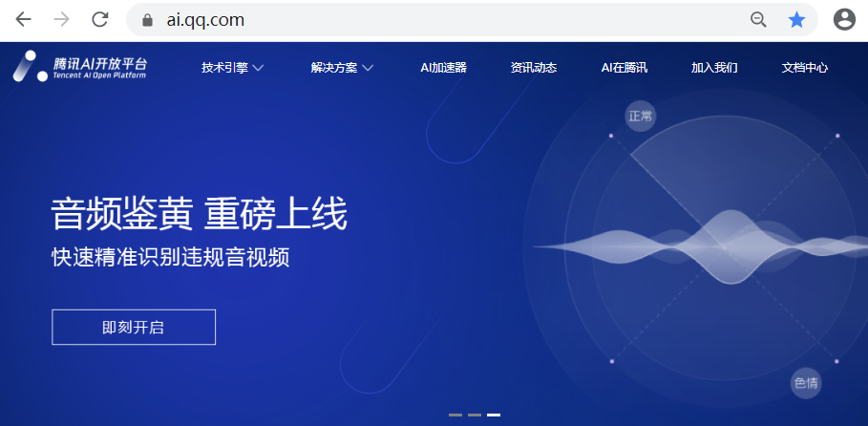Open the AI加速器 nav item
The width and height of the screenshot is (868, 426).
pyautogui.click(x=443, y=68)
